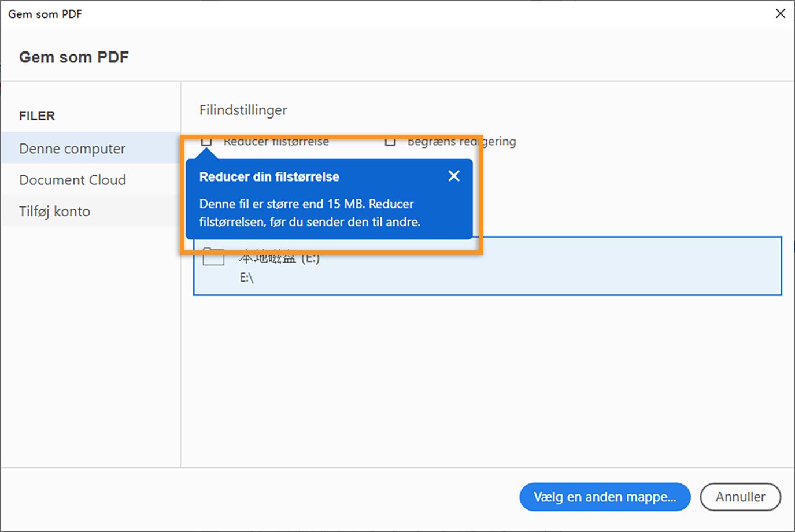Cancel with the Annuller button
The image size is (795, 532).
point(740,497)
